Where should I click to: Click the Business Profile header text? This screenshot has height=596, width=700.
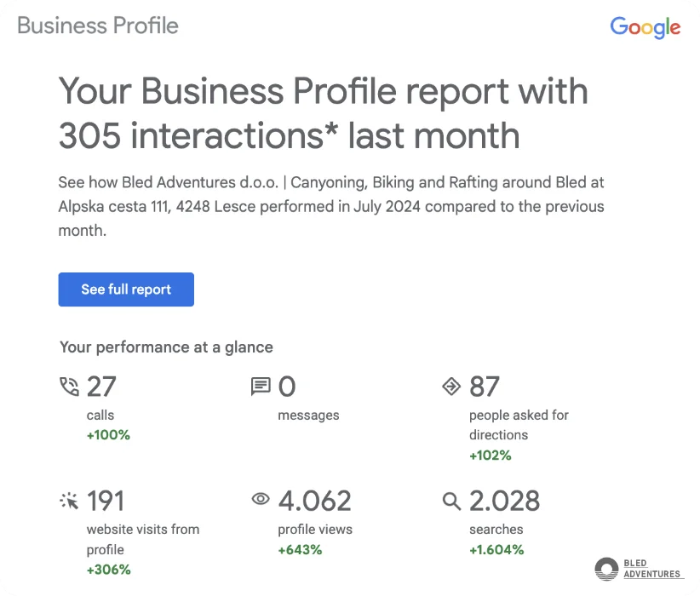coord(98,26)
